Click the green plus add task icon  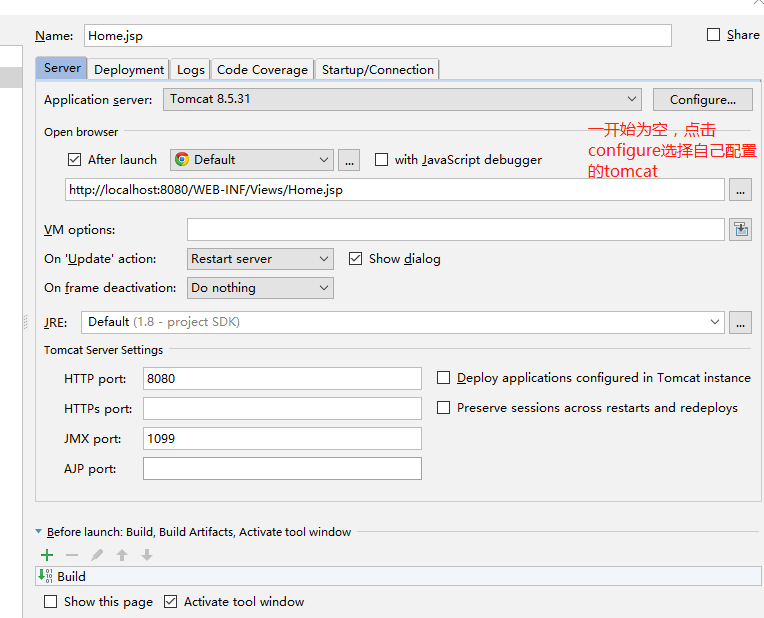(47, 555)
